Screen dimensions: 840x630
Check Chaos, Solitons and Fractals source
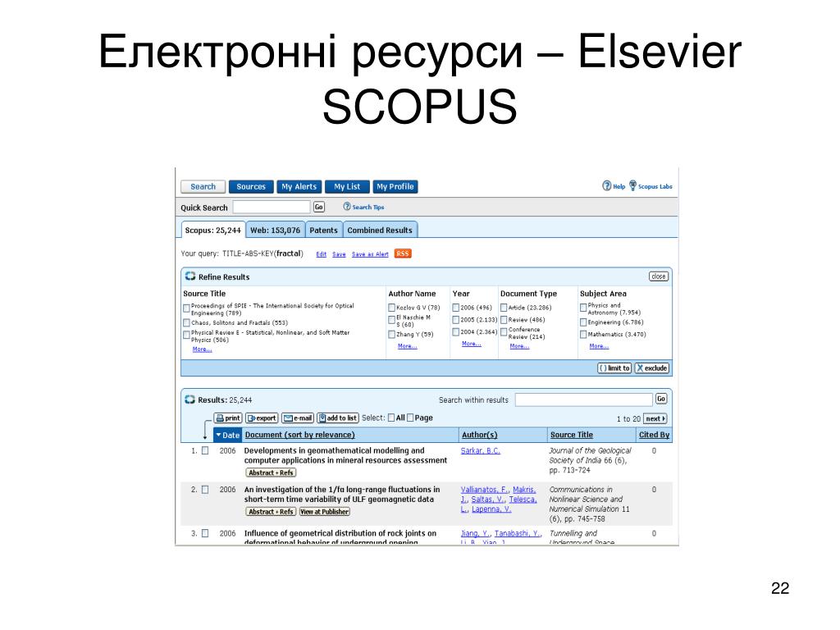pyautogui.click(x=186, y=322)
